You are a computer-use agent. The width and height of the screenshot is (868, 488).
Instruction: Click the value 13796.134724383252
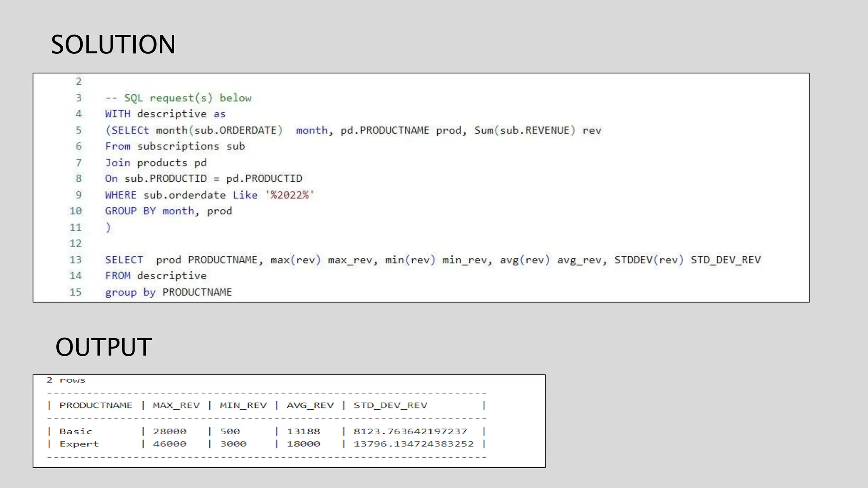point(414,444)
